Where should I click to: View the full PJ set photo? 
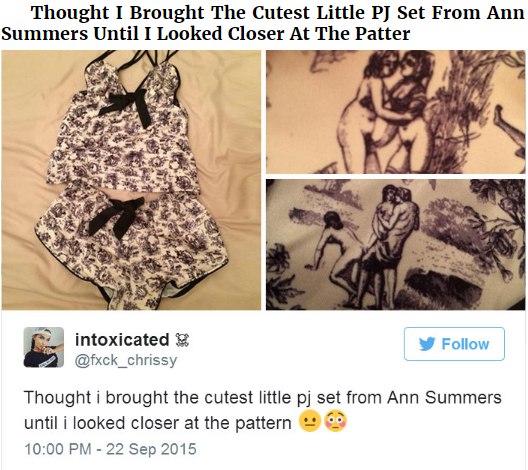[x=131, y=180]
